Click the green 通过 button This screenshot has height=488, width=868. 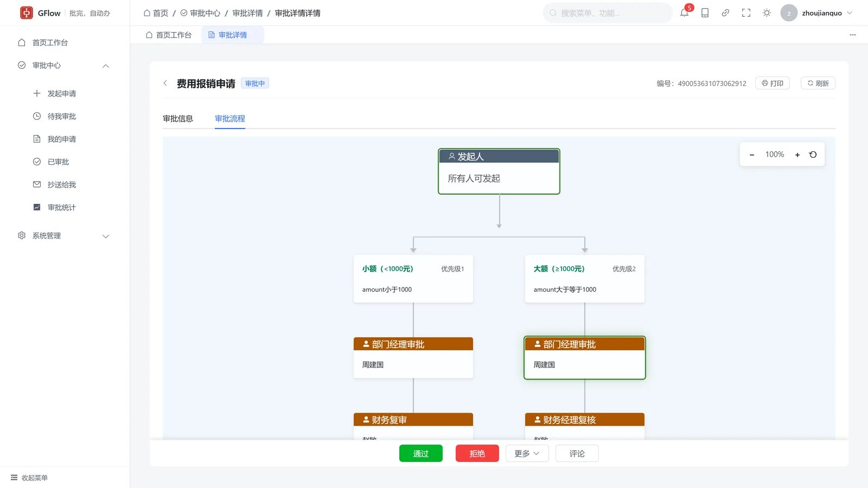[x=421, y=453]
